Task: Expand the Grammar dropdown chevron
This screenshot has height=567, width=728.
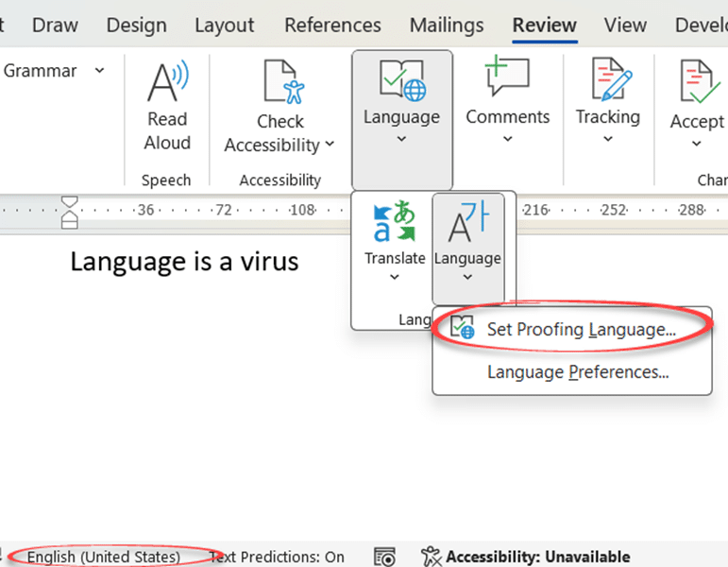Action: point(99,71)
